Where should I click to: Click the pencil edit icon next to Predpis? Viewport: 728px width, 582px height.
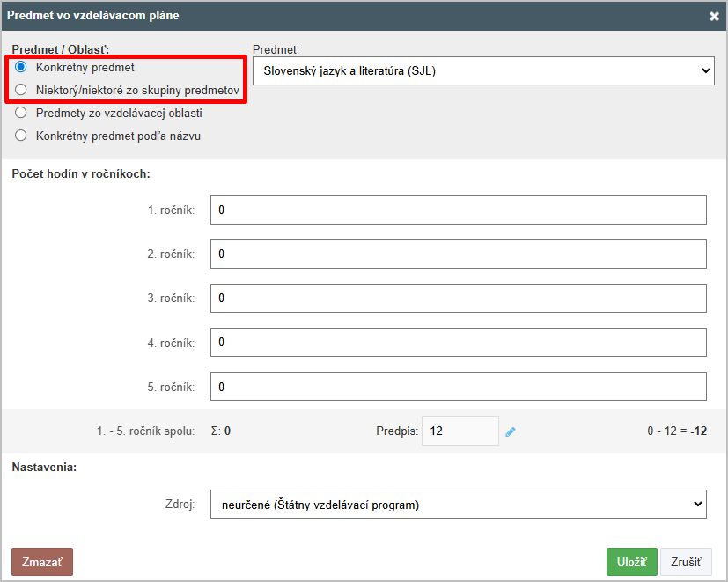click(511, 432)
